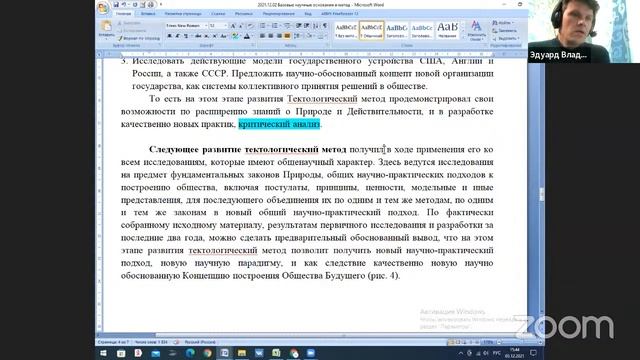The height and width of the screenshot is (360, 640).
Task: Switch to Home ribbon tab
Action: (x=123, y=14)
